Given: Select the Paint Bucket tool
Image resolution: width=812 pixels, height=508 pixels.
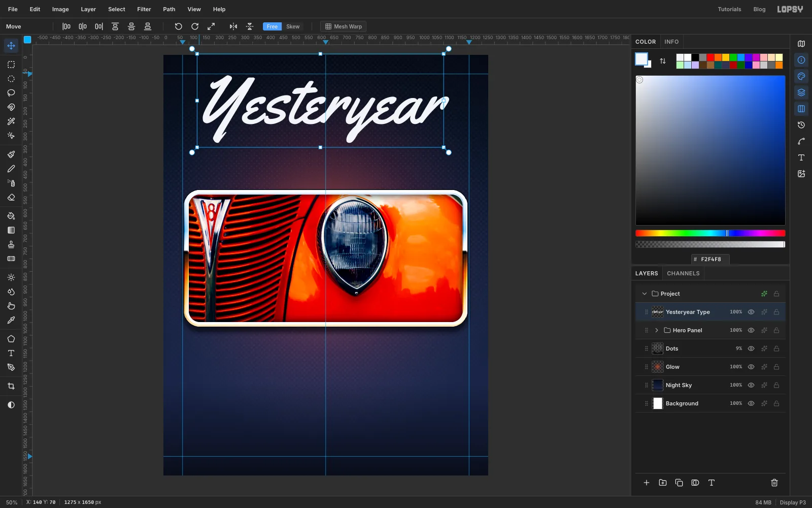Looking at the screenshot, I should [x=11, y=216].
